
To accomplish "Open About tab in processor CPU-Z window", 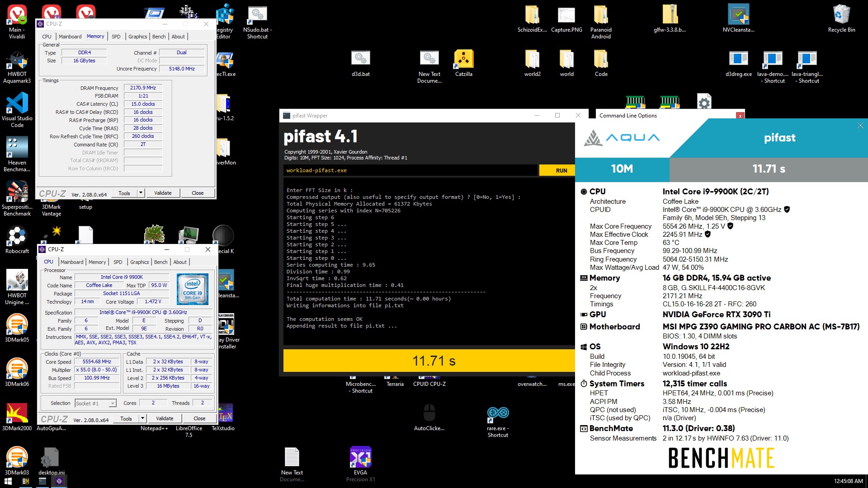I will click(180, 262).
